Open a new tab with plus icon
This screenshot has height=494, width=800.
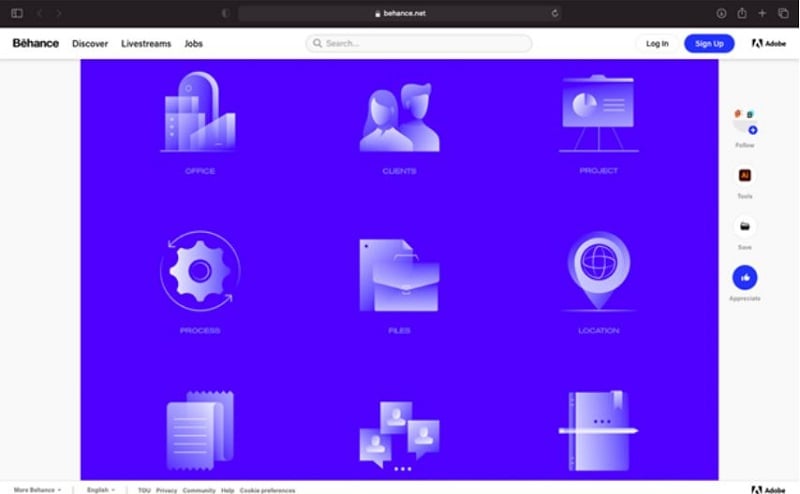[762, 13]
